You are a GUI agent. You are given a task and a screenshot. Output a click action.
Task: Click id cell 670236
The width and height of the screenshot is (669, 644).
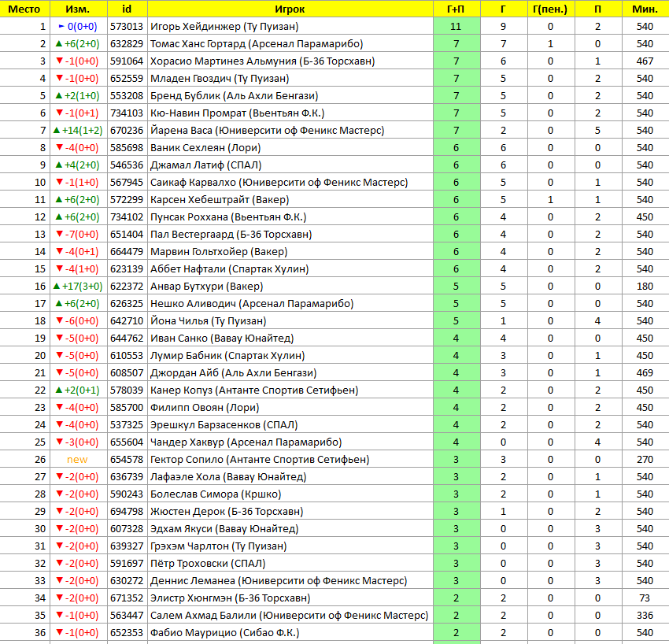pos(127,130)
